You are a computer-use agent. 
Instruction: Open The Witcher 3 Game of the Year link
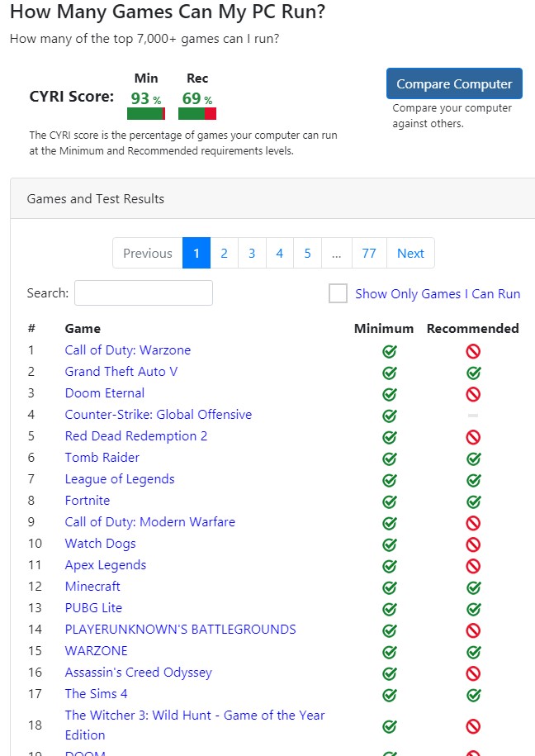[195, 725]
